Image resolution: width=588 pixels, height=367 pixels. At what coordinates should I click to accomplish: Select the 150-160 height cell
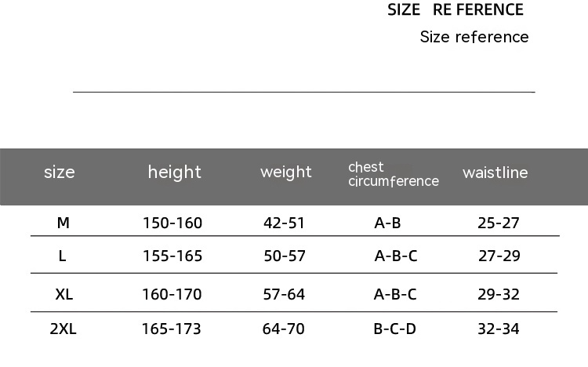point(172,223)
